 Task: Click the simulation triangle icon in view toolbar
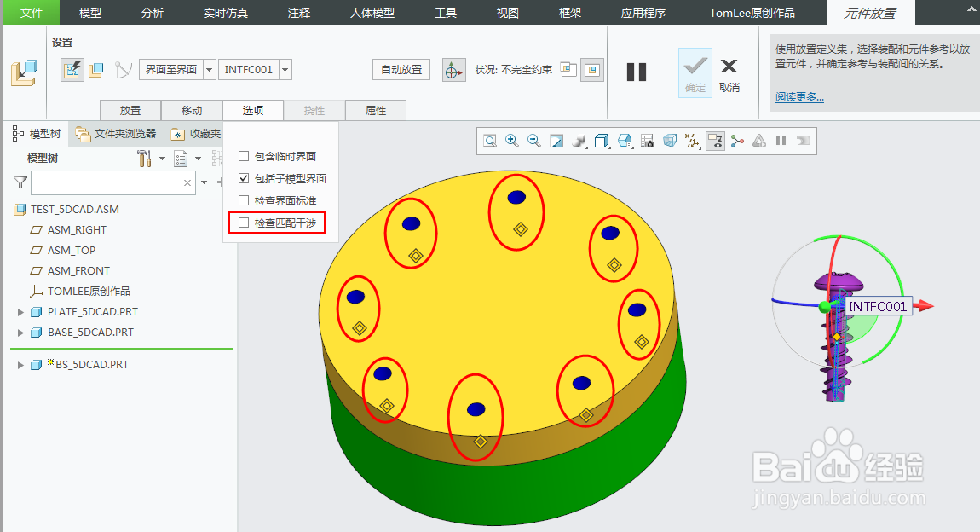pos(758,141)
